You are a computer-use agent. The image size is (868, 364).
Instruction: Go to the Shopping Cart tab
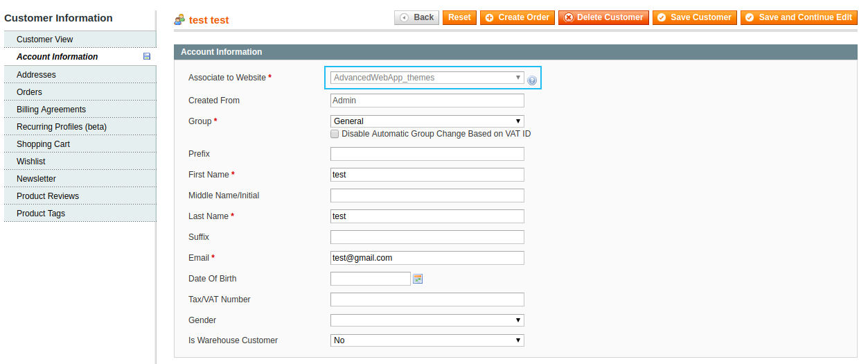pos(43,144)
